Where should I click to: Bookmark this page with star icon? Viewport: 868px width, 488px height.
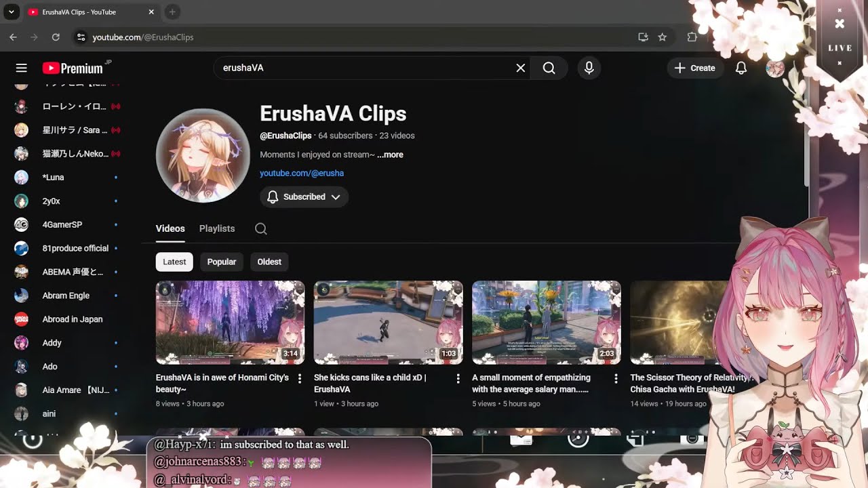[x=662, y=37]
